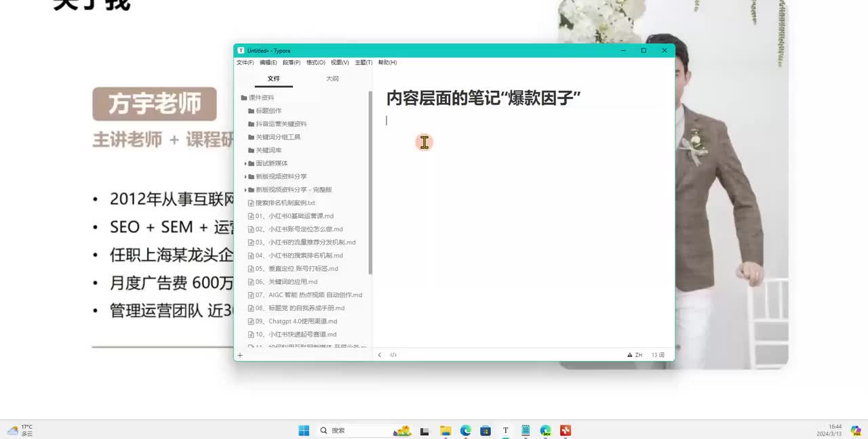Expand the 面试新媒体 folder arrow
The width and height of the screenshot is (868, 439).
click(x=245, y=163)
